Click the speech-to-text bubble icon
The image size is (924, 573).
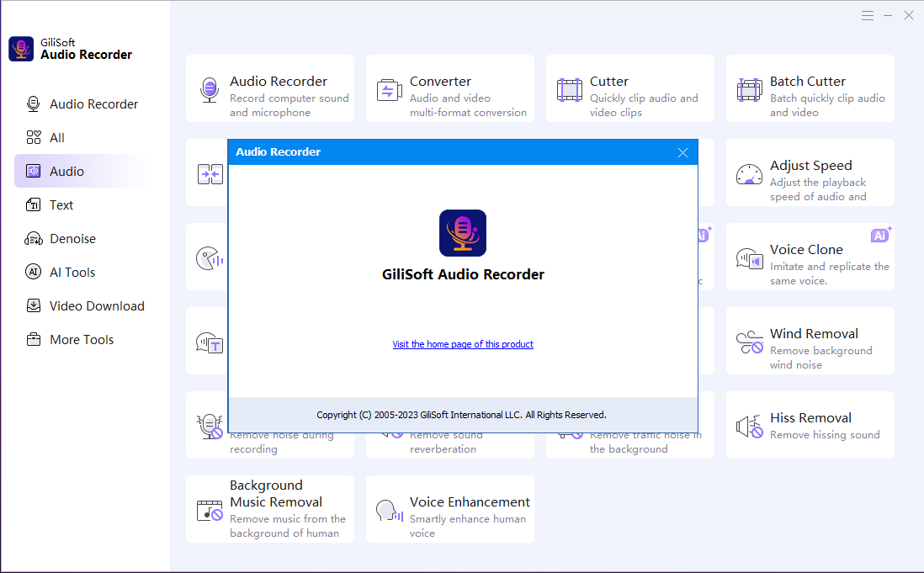click(210, 342)
